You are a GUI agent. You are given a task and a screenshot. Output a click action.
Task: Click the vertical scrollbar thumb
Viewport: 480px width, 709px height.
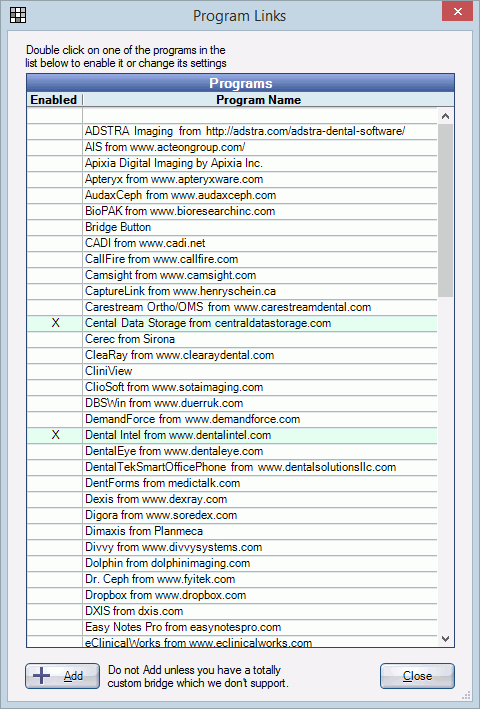point(446,211)
